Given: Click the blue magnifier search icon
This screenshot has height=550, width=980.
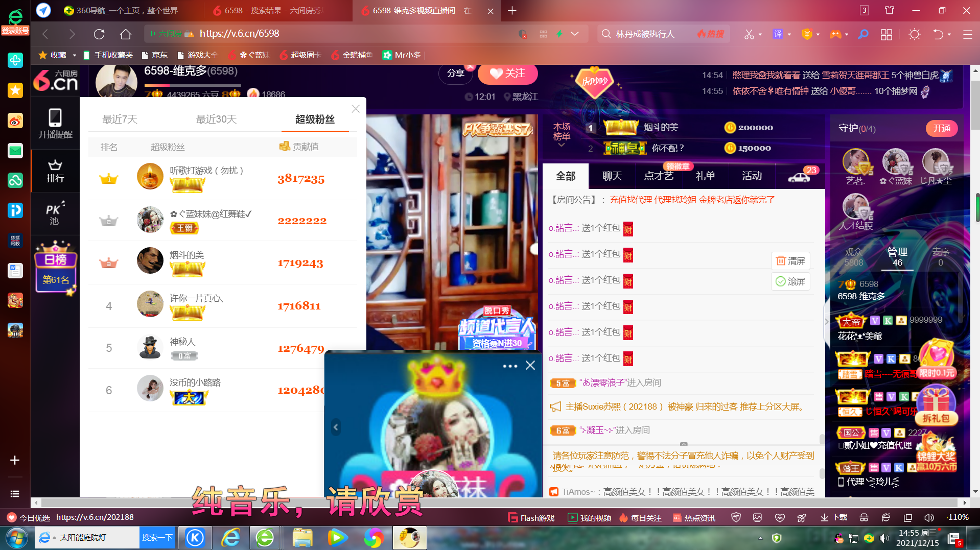Looking at the screenshot, I should point(863,34).
